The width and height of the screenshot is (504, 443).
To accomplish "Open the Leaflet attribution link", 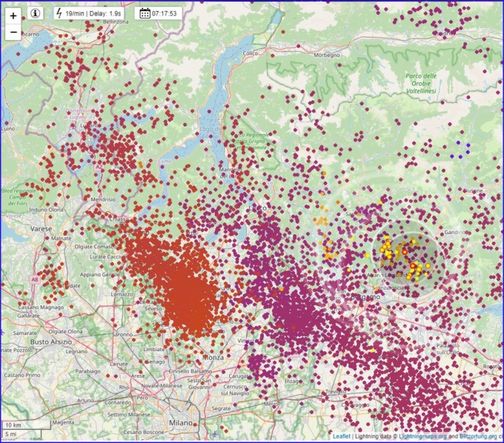I will pos(341,436).
